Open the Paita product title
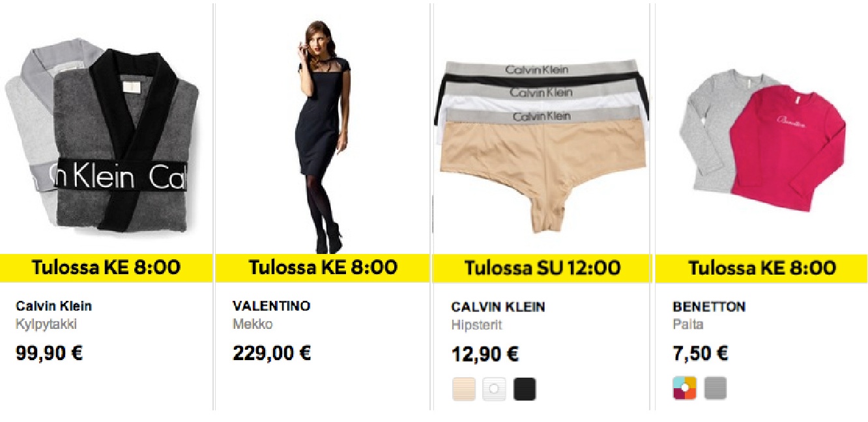Viewport: 868px width, 422px height. pyautogui.click(x=688, y=324)
